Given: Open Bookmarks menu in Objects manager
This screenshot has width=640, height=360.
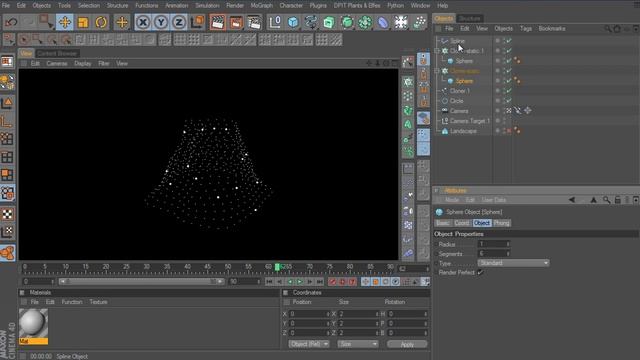Looking at the screenshot, I should pos(552,29).
